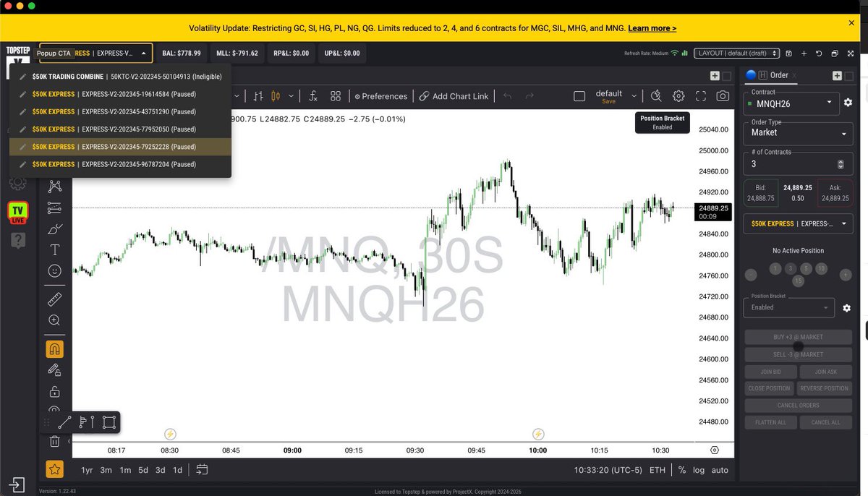Open Position Bracket Enabled dropdown
Screen dimensions: 868x496
pos(788,307)
